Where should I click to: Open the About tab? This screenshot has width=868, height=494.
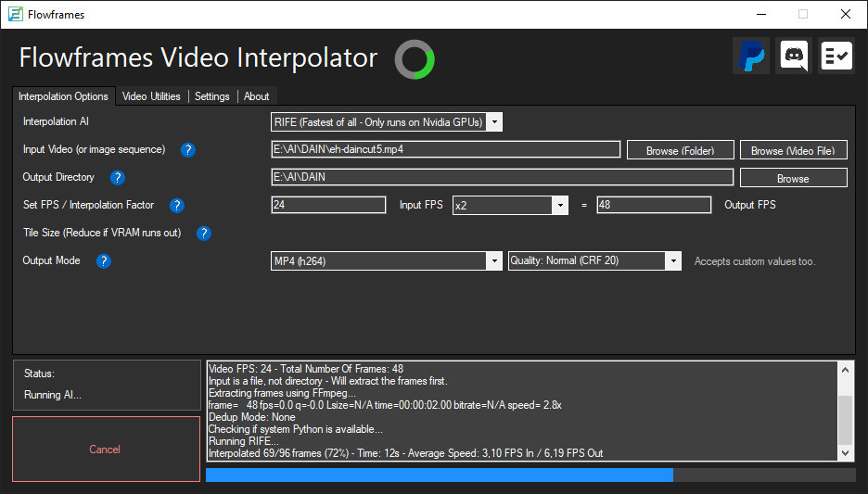(256, 96)
